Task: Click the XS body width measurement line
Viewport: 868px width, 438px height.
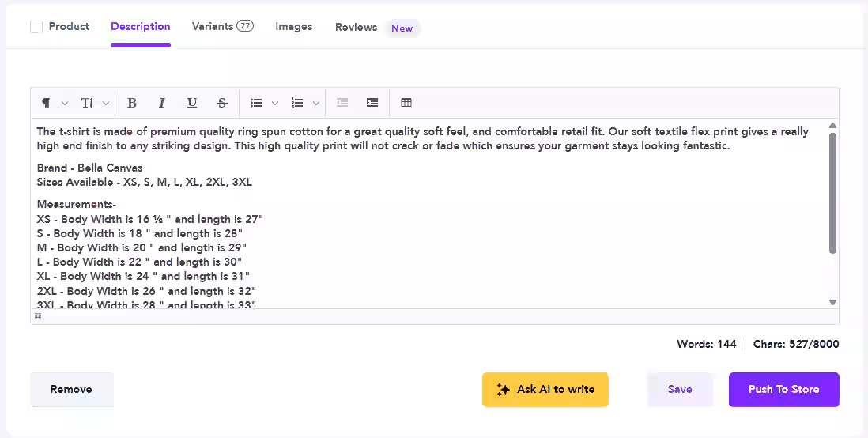Action: pyautogui.click(x=150, y=219)
